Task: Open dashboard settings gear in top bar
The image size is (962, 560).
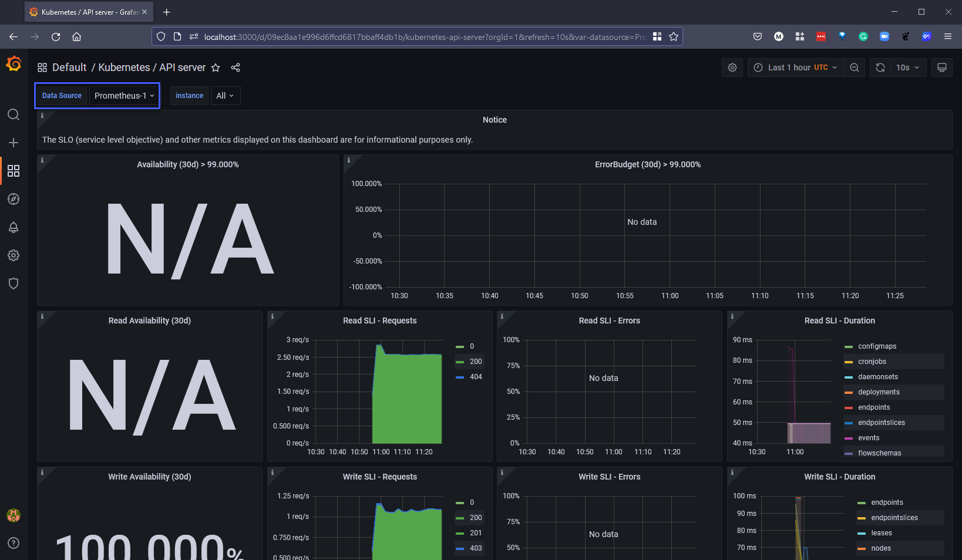Action: (732, 68)
